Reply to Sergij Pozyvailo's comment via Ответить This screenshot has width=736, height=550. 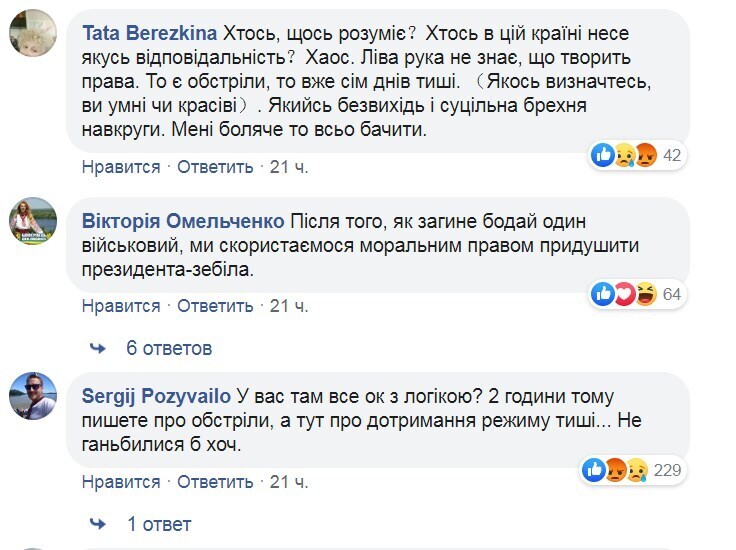215,483
